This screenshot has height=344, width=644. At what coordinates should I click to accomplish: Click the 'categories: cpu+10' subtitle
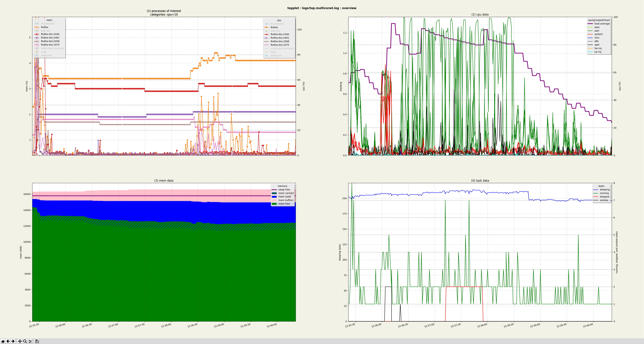(x=164, y=15)
